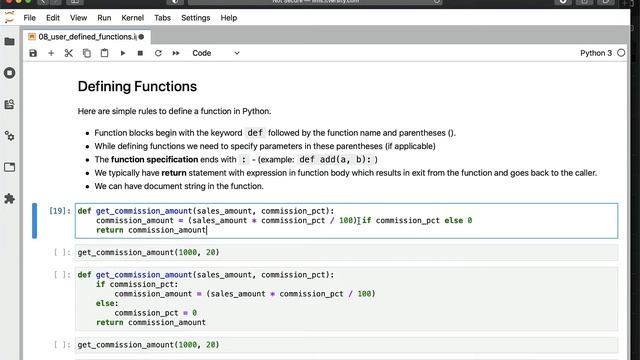Open the Edit menu
The image size is (640, 360).
tap(53, 18)
